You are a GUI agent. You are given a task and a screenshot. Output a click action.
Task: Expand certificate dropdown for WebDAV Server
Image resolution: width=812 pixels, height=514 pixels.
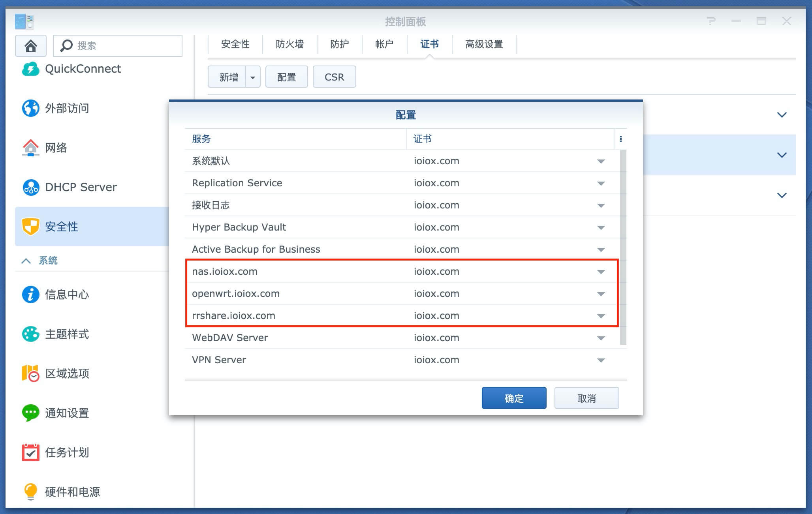(601, 338)
